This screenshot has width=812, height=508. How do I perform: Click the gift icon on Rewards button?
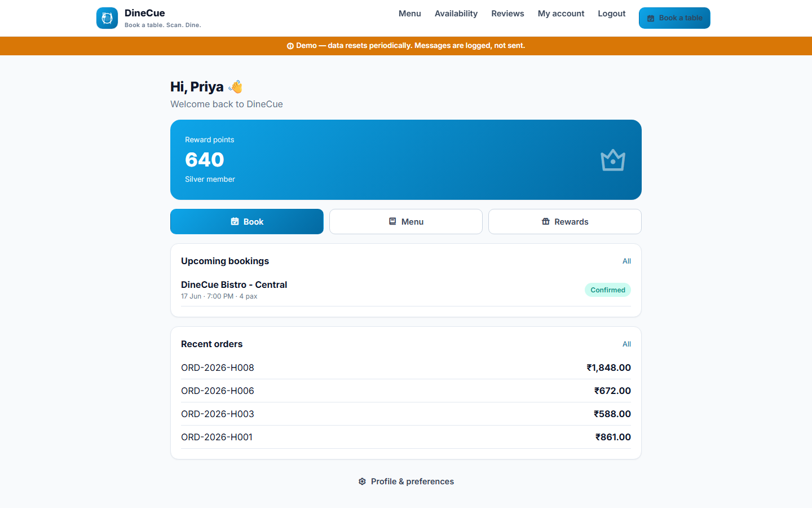click(545, 222)
